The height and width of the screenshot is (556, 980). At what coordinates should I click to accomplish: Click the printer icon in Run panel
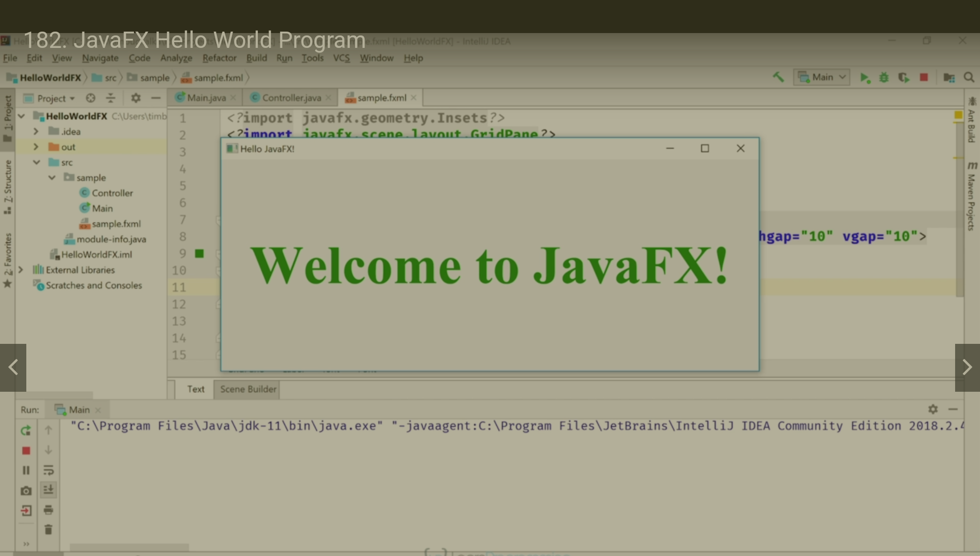pyautogui.click(x=48, y=510)
